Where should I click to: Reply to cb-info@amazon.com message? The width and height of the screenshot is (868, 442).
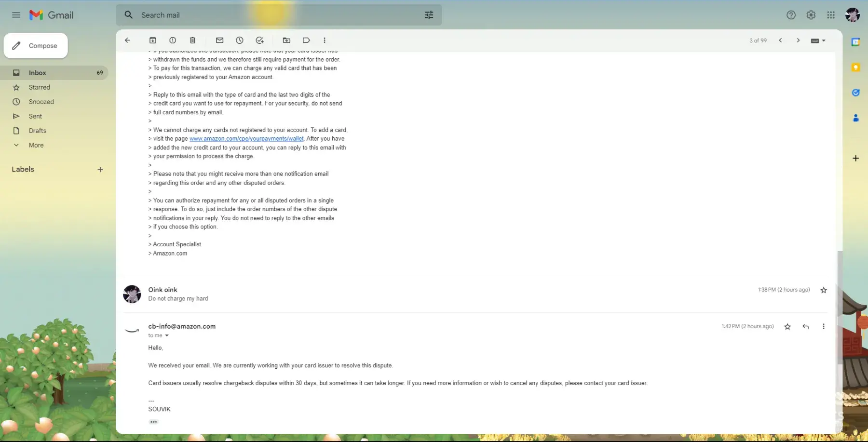pos(805,327)
